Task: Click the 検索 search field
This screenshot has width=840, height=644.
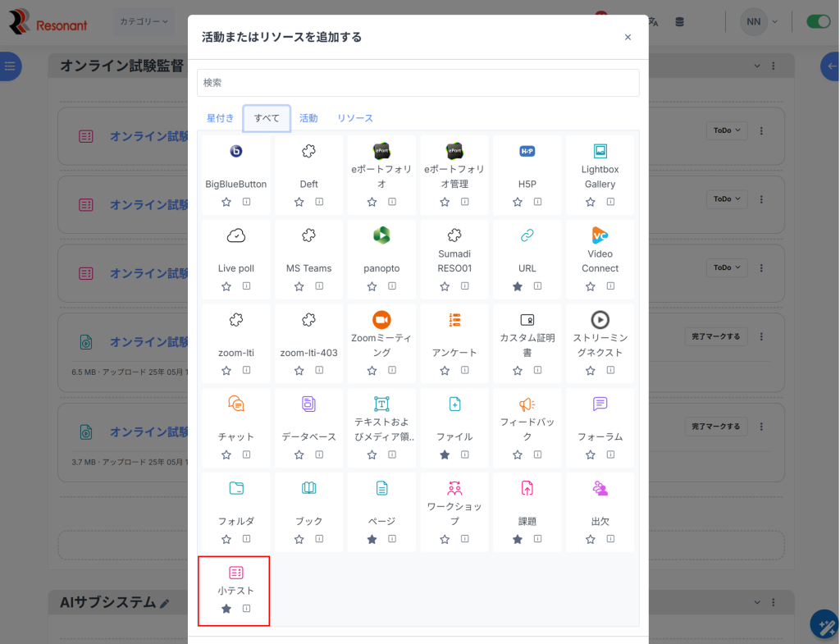Action: (418, 83)
